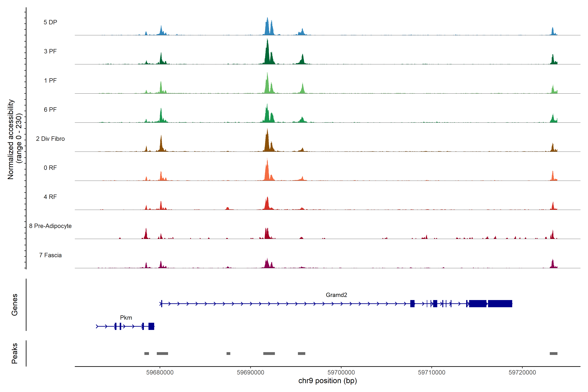
Task: Click the rightmost gray peak bar
Action: pyautogui.click(x=554, y=353)
